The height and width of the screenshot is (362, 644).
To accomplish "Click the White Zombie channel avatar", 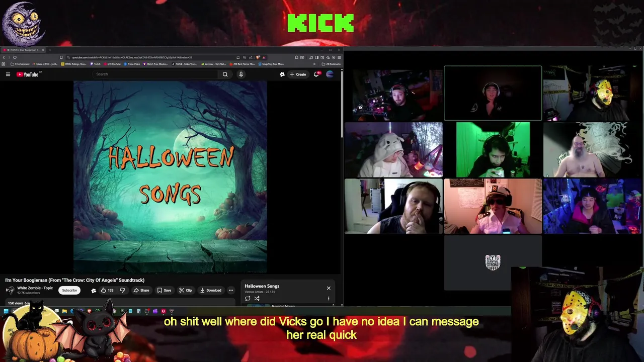I will point(10,290).
